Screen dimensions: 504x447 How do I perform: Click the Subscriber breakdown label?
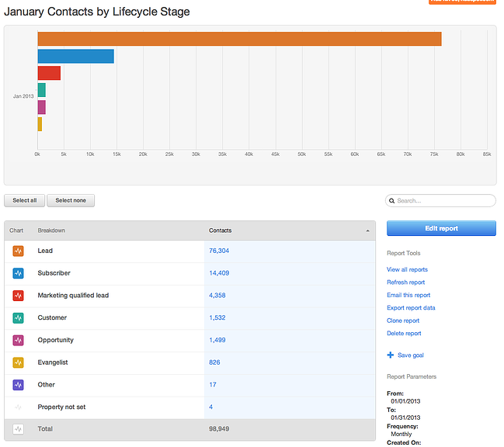54,273
